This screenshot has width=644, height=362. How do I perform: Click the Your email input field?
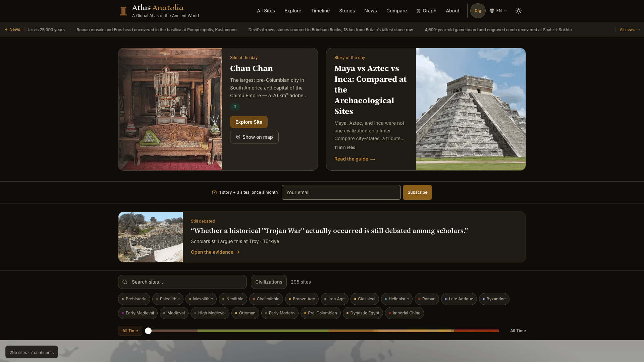click(341, 192)
